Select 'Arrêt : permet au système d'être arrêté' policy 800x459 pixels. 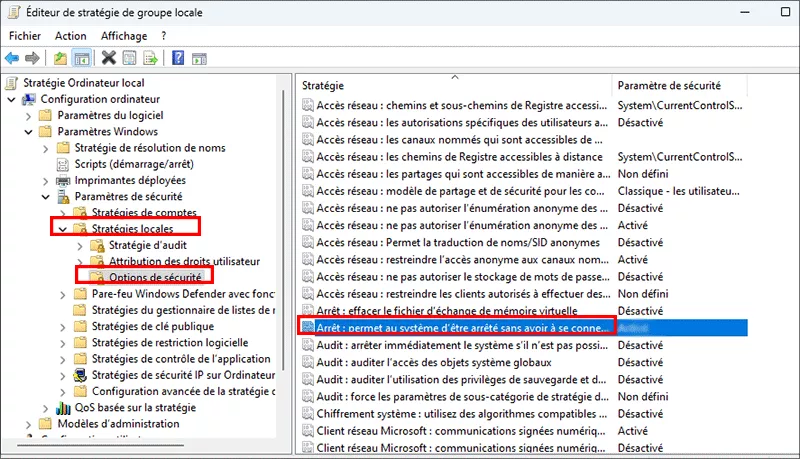[462, 327]
